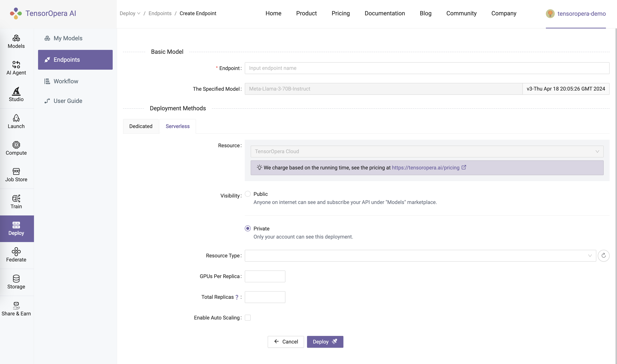Click the Serverless deployment tab
The image size is (617, 364).
tap(178, 126)
